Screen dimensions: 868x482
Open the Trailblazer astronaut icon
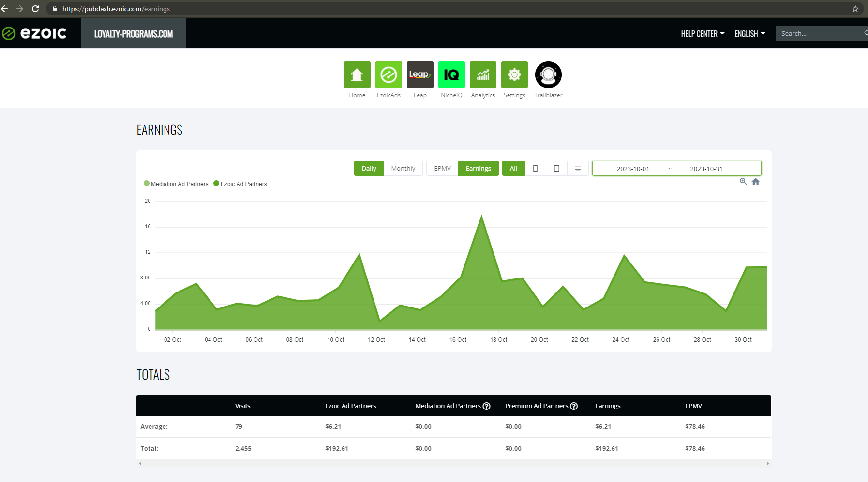(x=548, y=75)
